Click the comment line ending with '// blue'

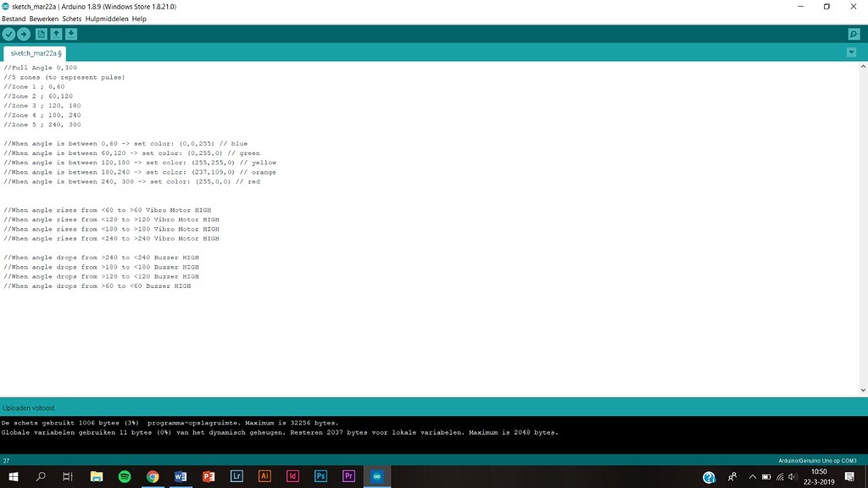pyautogui.click(x=125, y=144)
